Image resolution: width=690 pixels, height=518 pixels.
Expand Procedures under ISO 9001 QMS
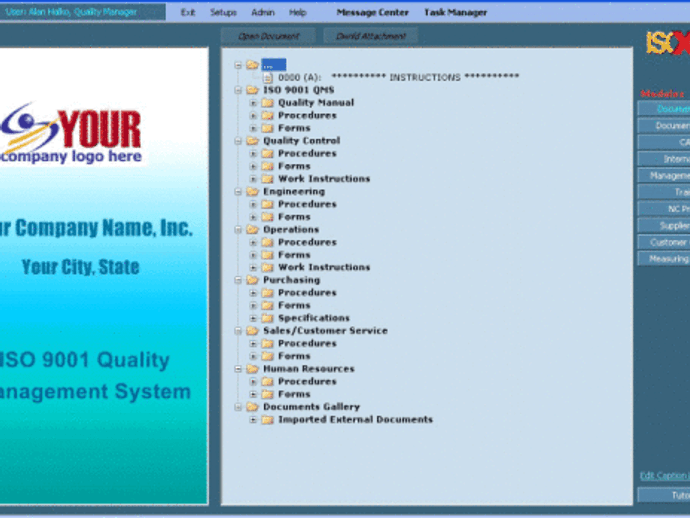tap(253, 115)
